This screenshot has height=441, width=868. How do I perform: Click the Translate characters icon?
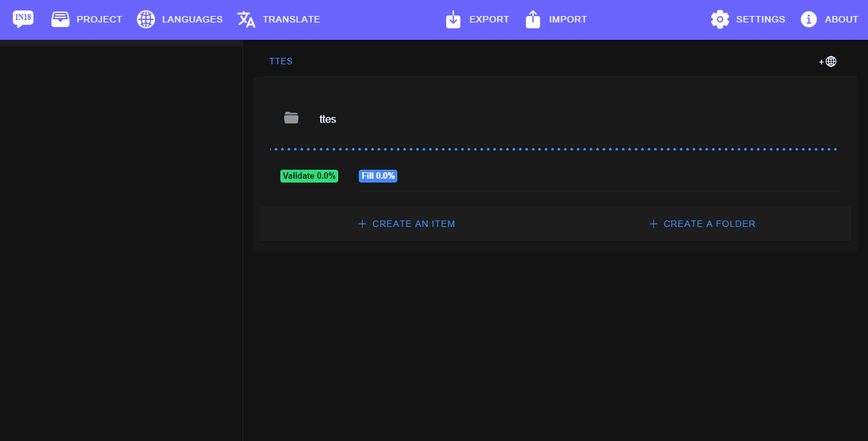pyautogui.click(x=246, y=19)
